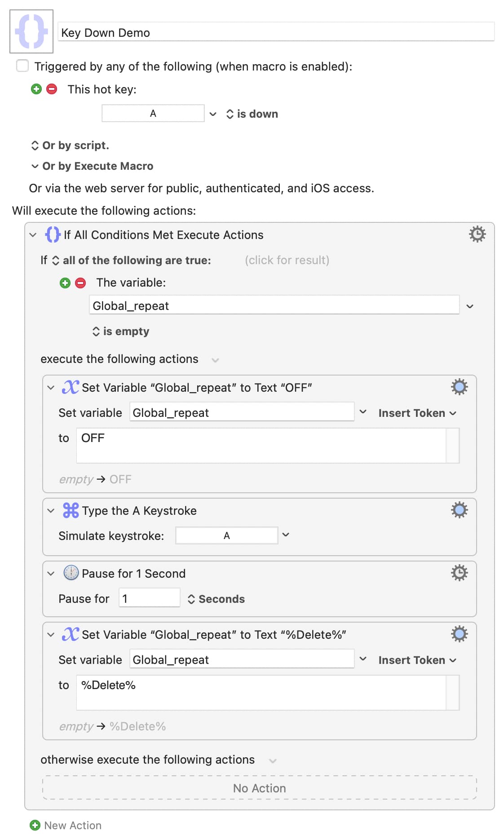Add a new variable condition with green plus
Viewport: 504px width, 840px height.
pyautogui.click(x=65, y=283)
